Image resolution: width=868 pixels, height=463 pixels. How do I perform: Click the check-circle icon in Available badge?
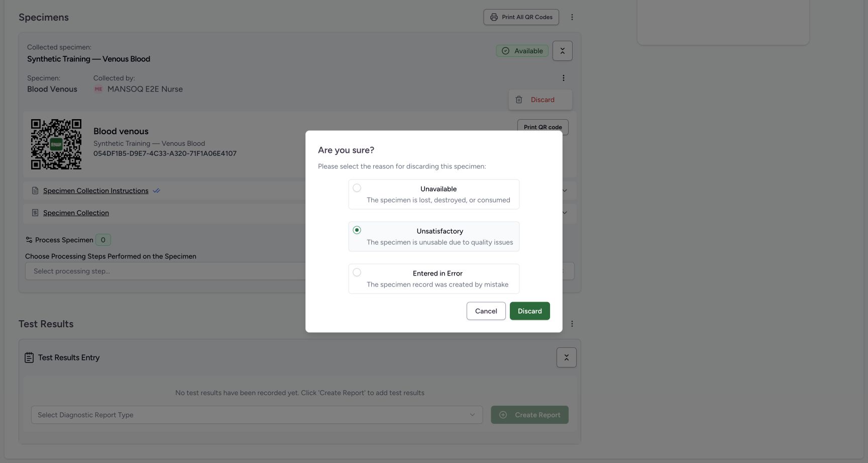point(505,51)
